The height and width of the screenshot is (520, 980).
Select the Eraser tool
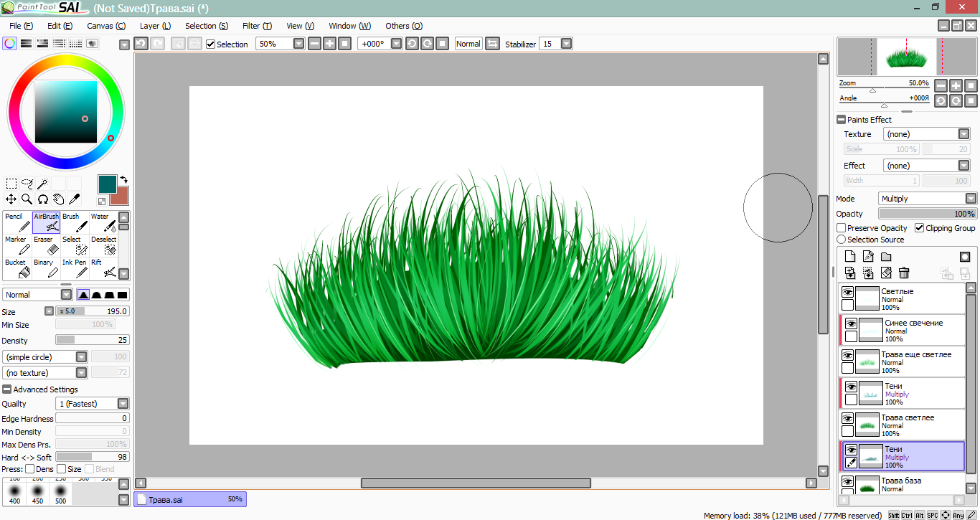pos(46,246)
